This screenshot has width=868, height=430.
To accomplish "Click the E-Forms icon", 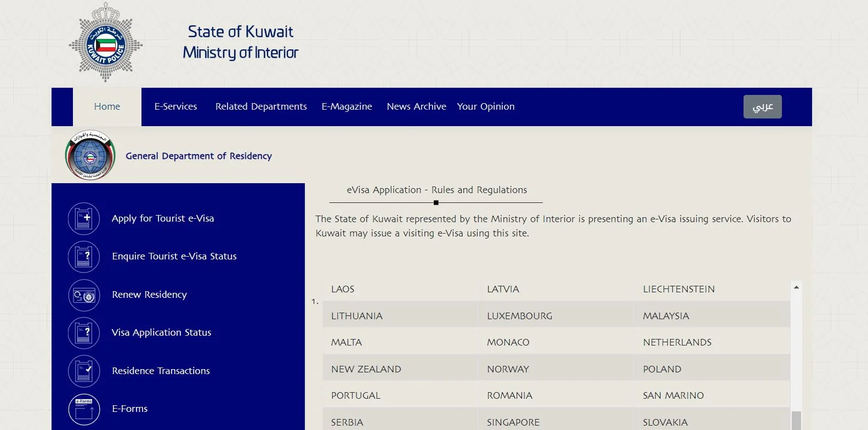I will point(84,409).
